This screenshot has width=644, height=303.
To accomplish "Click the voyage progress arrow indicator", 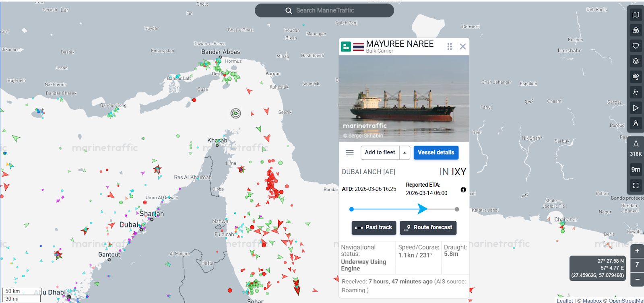I will (422, 209).
